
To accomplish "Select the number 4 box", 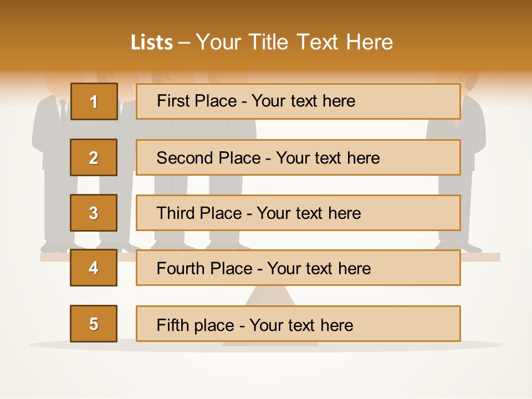I will coord(94,268).
